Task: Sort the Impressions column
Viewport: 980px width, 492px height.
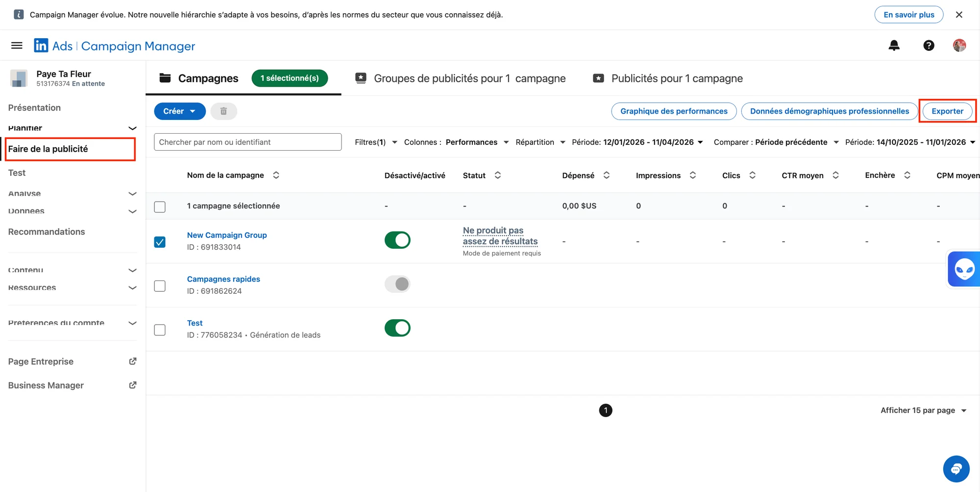Action: click(692, 175)
